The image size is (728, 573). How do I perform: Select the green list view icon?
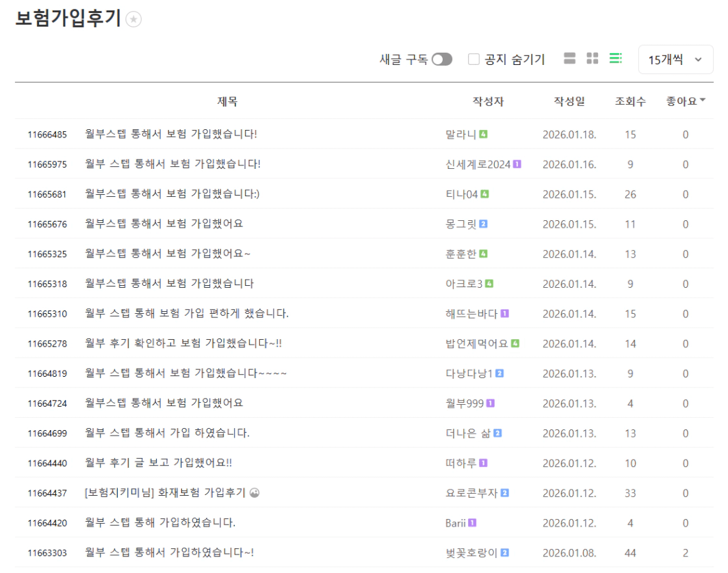[x=616, y=59]
